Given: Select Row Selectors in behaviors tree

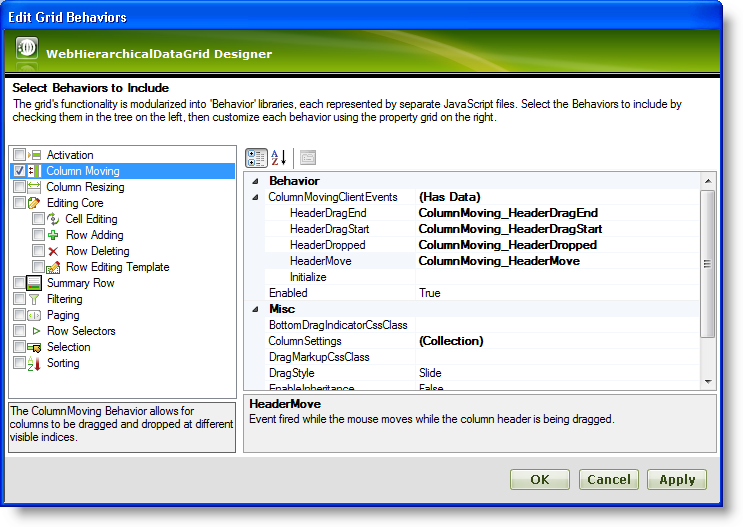Looking at the screenshot, I should click(81, 331).
